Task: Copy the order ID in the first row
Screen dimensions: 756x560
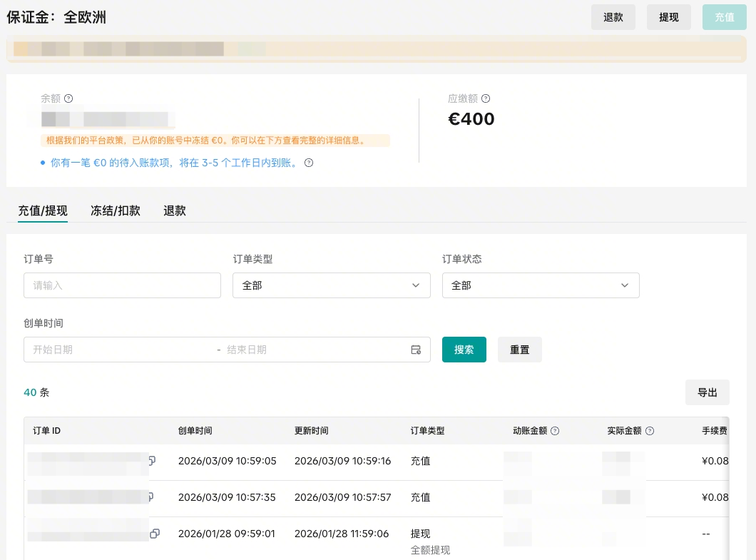Action: 152,461
